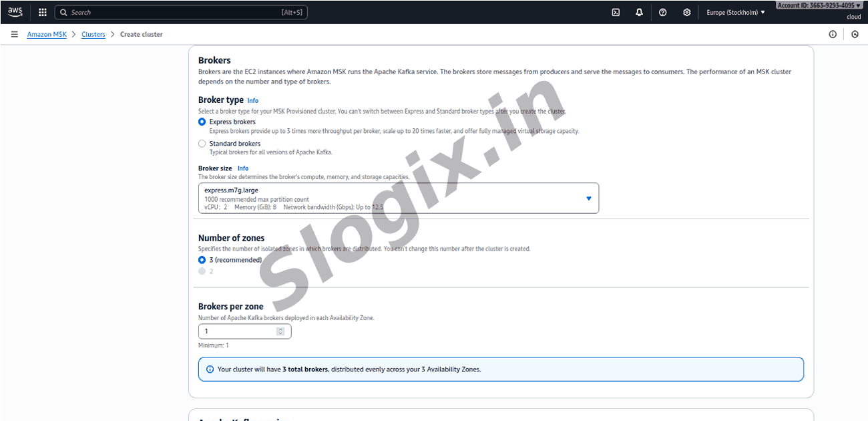Choose 3 (recommended) number of zones

[202, 260]
